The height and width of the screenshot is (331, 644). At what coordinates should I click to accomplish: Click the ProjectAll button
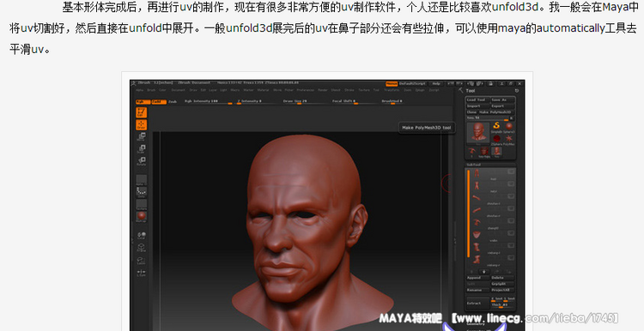(x=502, y=290)
